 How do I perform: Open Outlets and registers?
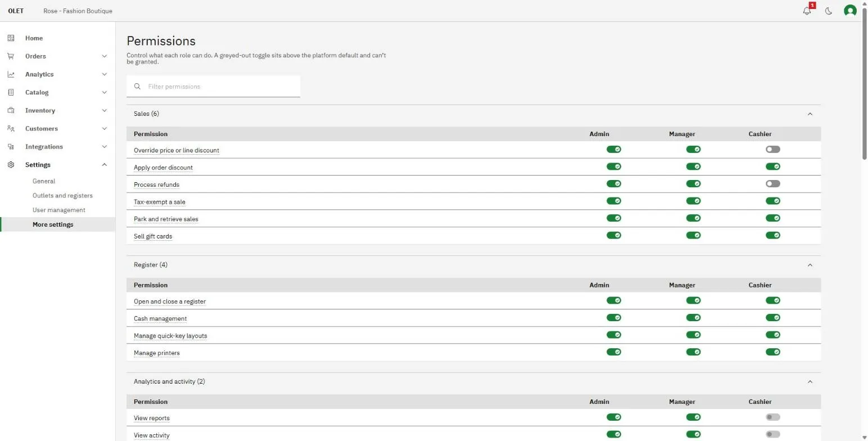(62, 196)
